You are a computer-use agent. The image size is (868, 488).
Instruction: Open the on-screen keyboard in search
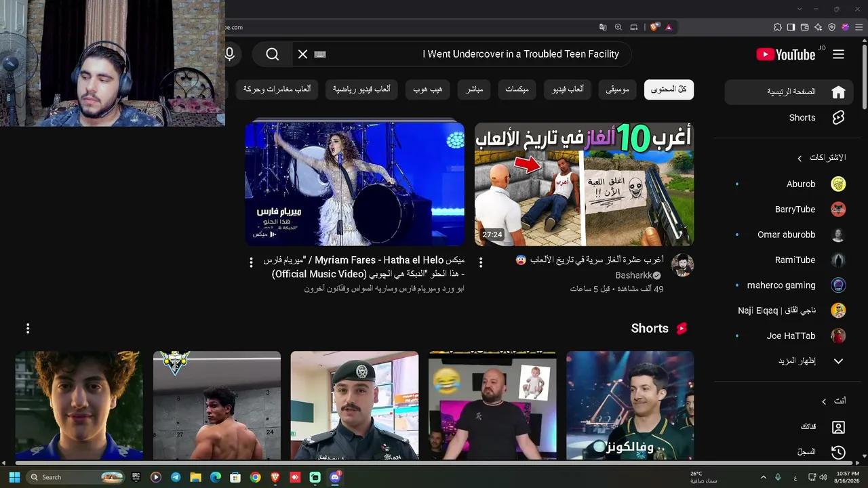(321, 54)
